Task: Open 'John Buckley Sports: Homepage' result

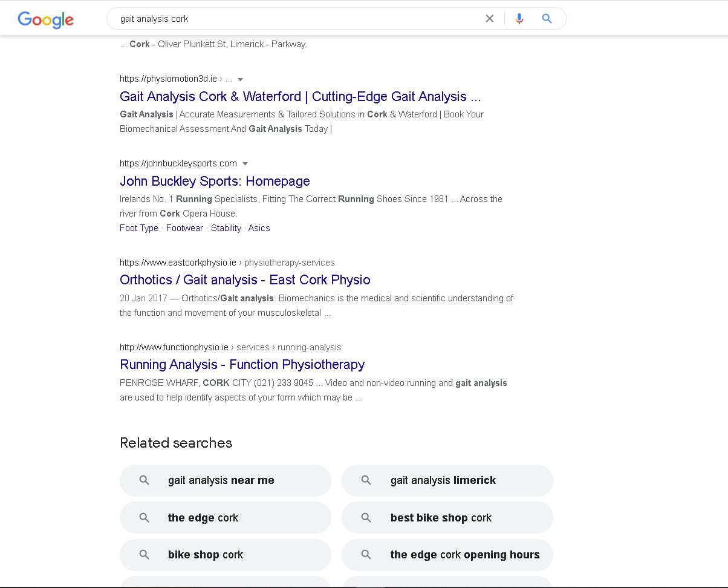Action: pyautogui.click(x=215, y=181)
